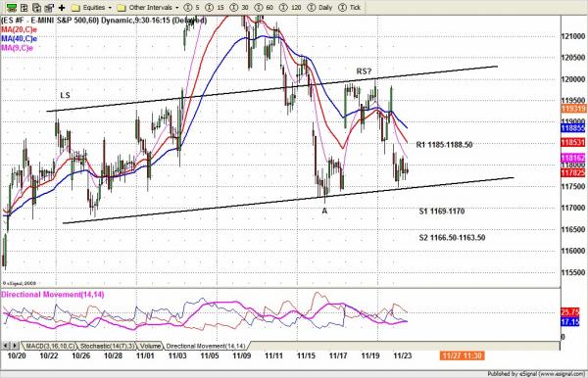Switch chart to 15 minute interval
The width and height of the screenshot is (588, 378).
point(215,7)
